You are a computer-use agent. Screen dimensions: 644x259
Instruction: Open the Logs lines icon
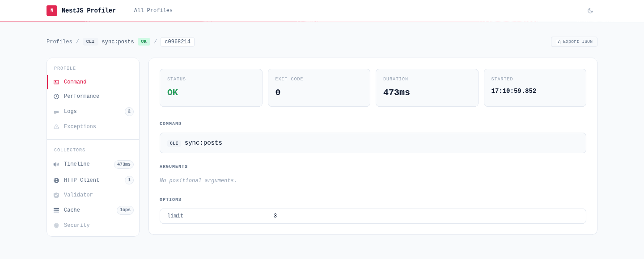pos(56,112)
